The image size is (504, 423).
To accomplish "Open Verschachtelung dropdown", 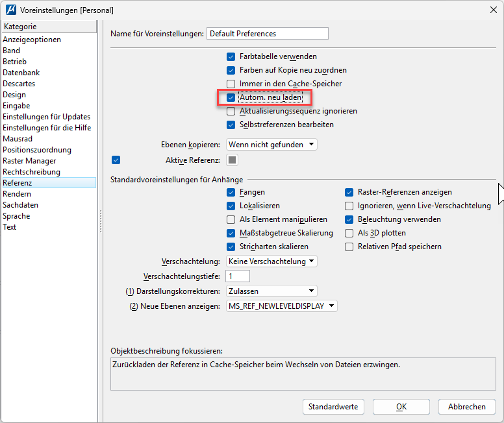I will pyautogui.click(x=271, y=261).
